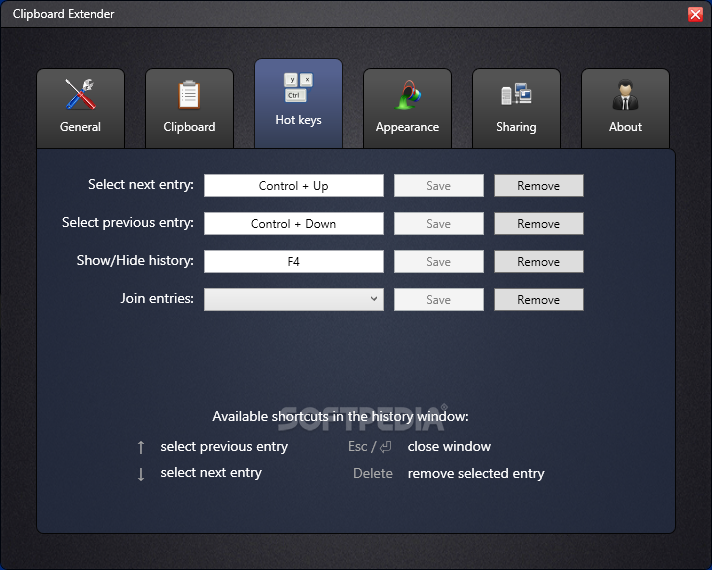This screenshot has width=712, height=570.
Task: Click the up arrow shortcut symbol
Action: click(141, 447)
